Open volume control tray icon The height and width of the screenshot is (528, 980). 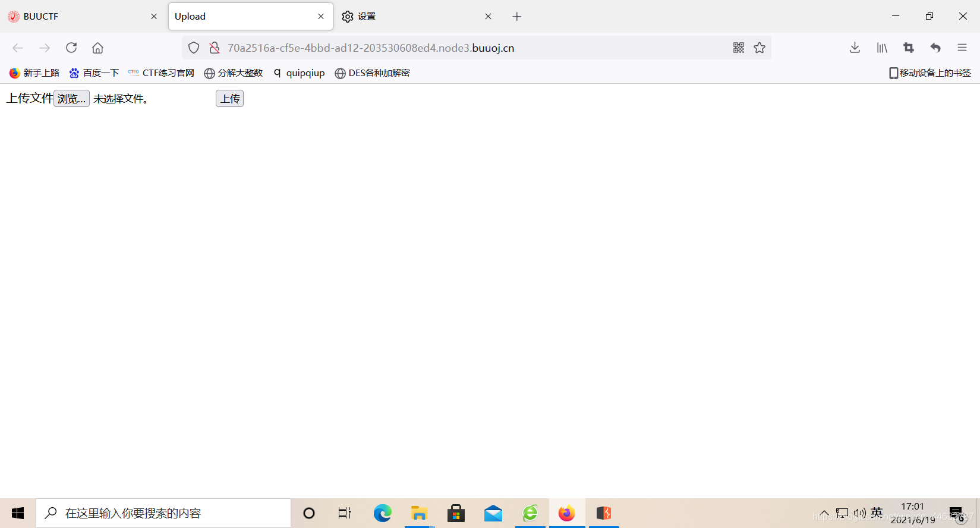point(859,513)
